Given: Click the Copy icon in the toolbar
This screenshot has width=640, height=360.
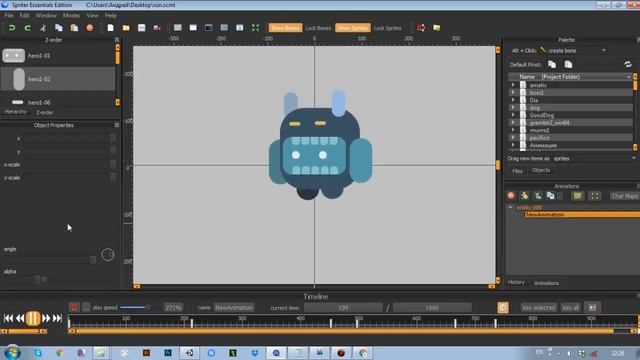Looking at the screenshot, I should click(x=59, y=28).
